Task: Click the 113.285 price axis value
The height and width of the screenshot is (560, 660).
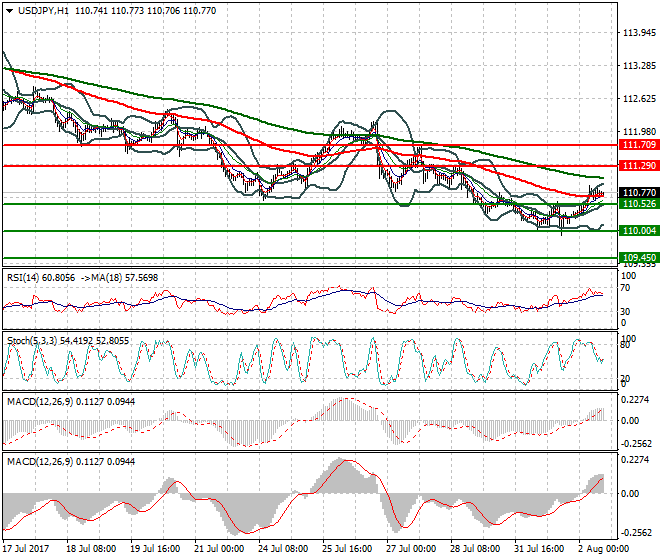Action: click(639, 66)
